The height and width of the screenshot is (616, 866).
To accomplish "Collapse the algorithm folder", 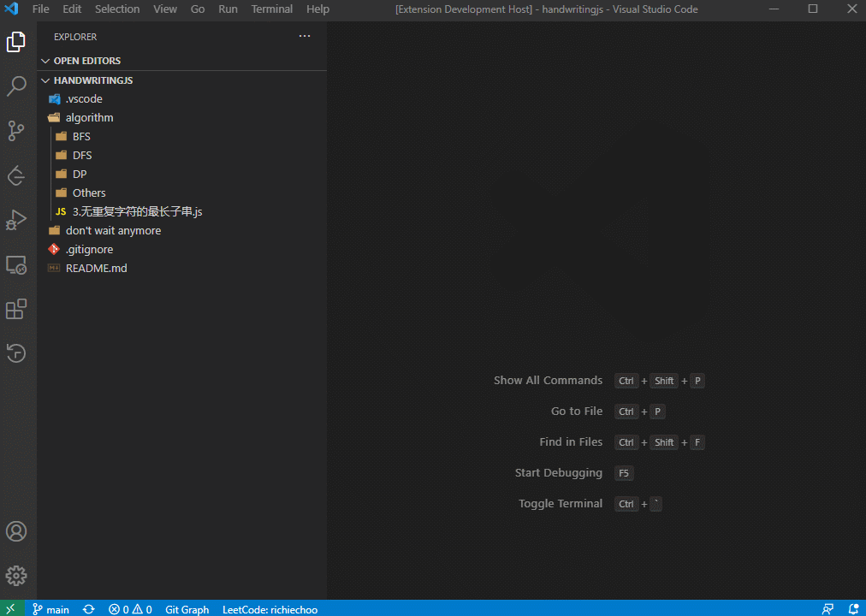I will pyautogui.click(x=182, y=117).
